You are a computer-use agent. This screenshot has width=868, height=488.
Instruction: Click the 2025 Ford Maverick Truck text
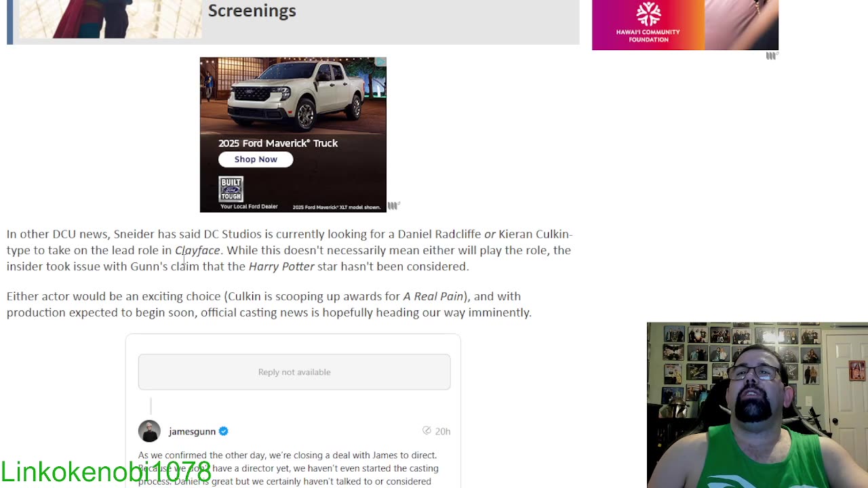278,143
